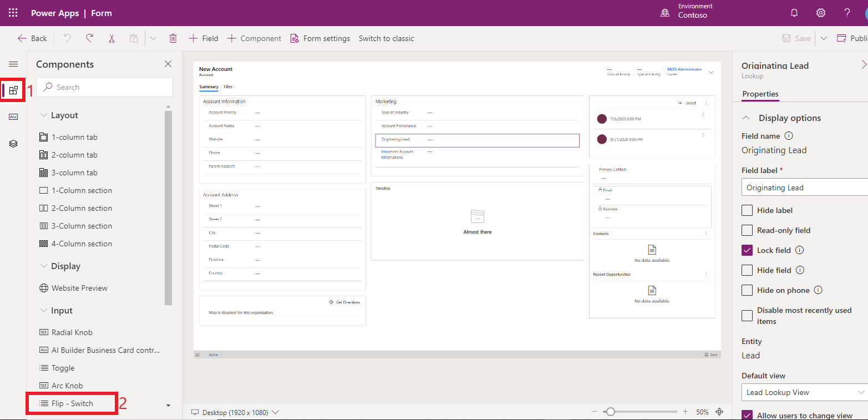Click Switch to classic
The image size is (868, 420).
[x=387, y=38]
